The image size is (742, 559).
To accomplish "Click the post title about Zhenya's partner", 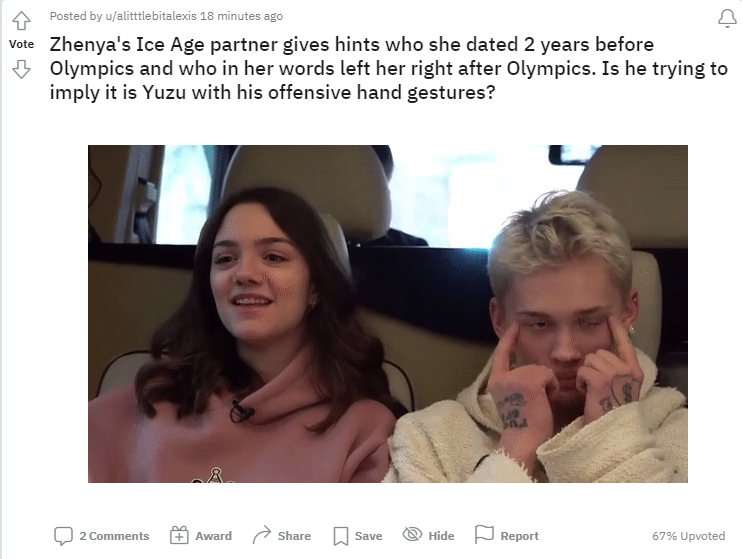I will click(388, 68).
